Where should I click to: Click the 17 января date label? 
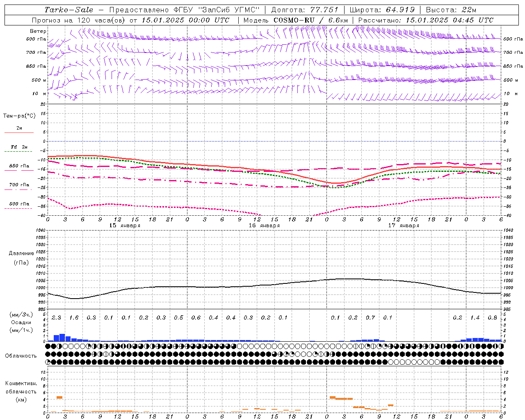(x=404, y=225)
